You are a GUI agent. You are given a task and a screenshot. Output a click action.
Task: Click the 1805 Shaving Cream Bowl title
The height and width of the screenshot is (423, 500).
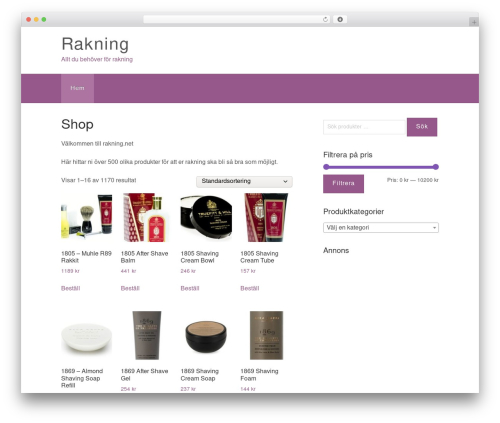[200, 257]
